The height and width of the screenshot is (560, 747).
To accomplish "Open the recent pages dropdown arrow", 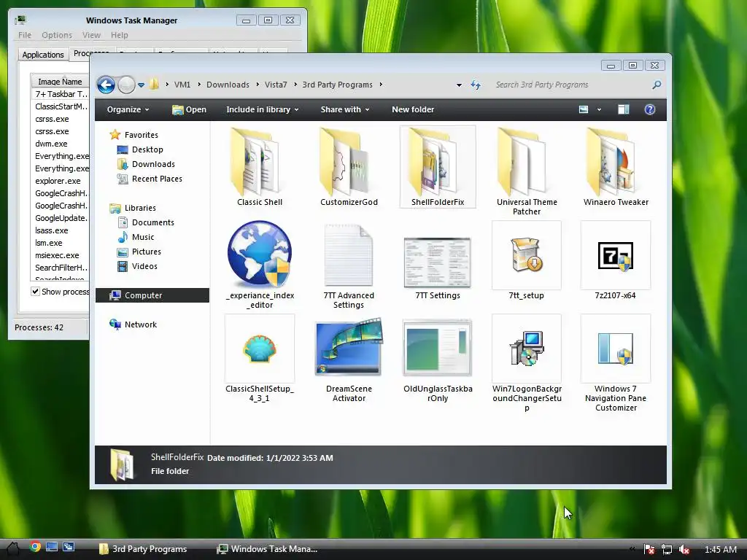I will [141, 85].
